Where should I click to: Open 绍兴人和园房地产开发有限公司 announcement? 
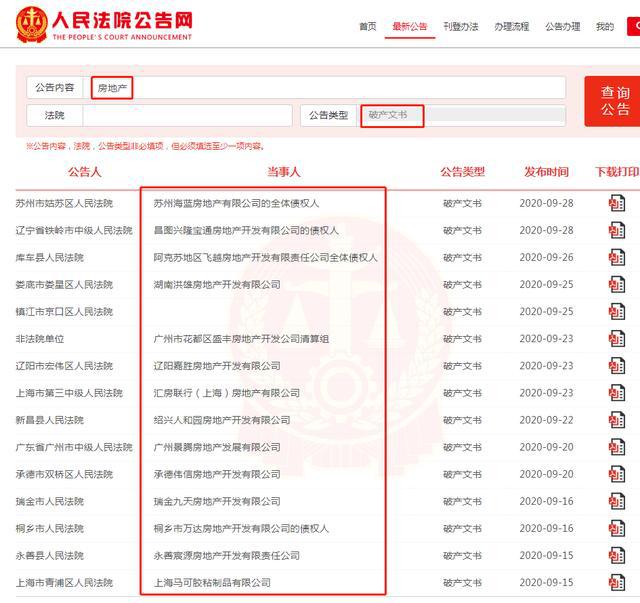(x=222, y=420)
